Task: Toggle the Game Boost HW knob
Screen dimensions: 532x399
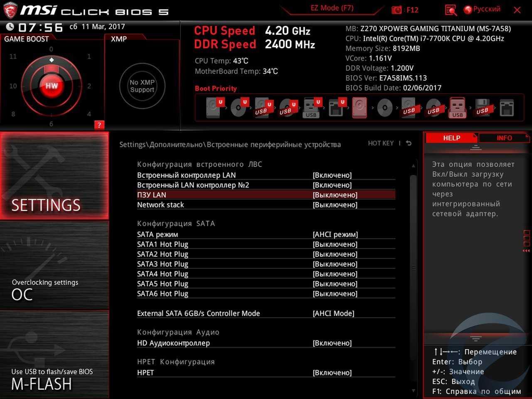Action: (x=52, y=86)
